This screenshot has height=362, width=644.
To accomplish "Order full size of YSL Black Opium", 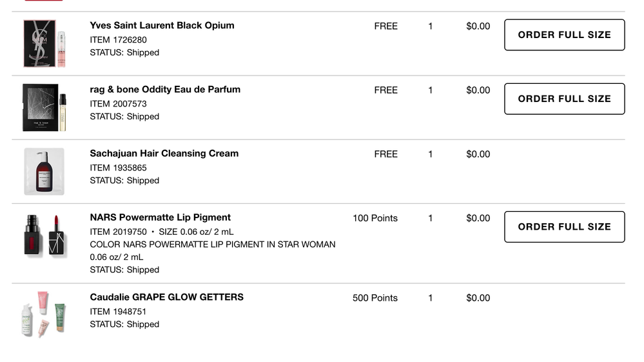I will pyautogui.click(x=564, y=35).
